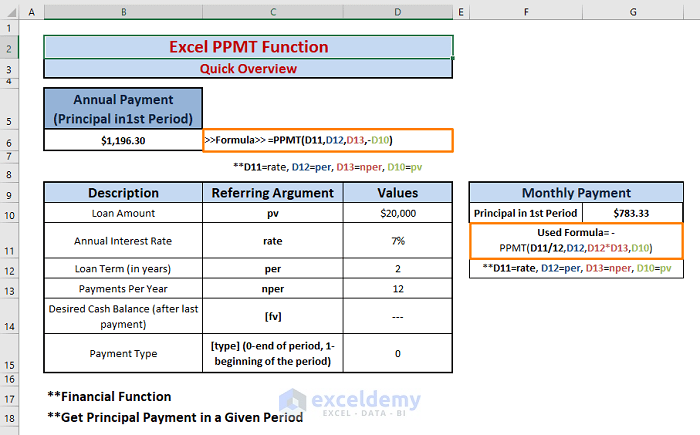Select column B header

[124, 12]
